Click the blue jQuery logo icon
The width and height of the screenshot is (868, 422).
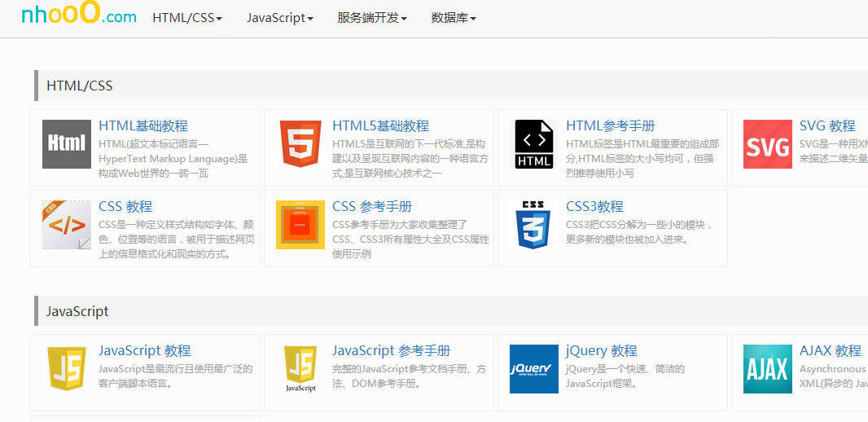click(534, 369)
